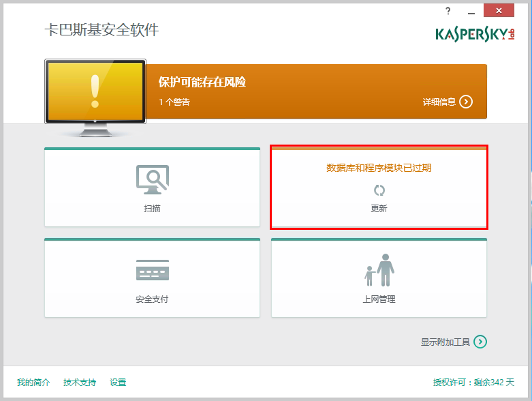Click the 授权许可：剩余342 天 license link

[473, 383]
